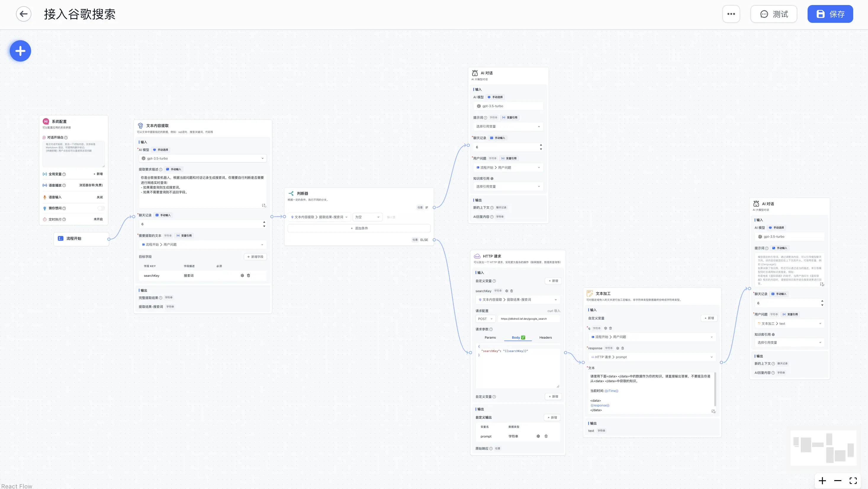
Task: Delete the searchKey target field via trash icon
Action: [x=248, y=276]
